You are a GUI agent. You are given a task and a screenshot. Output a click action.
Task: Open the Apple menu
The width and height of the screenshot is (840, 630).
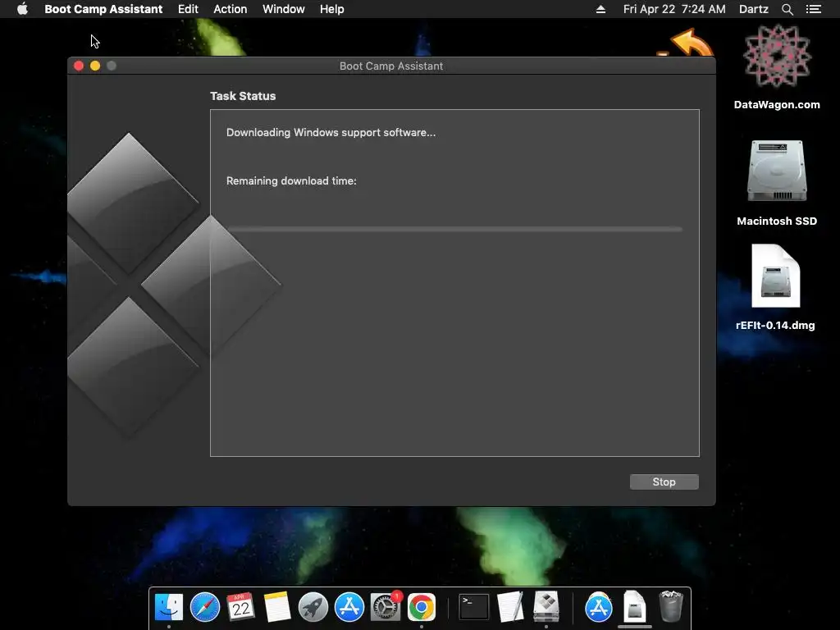[x=22, y=9]
